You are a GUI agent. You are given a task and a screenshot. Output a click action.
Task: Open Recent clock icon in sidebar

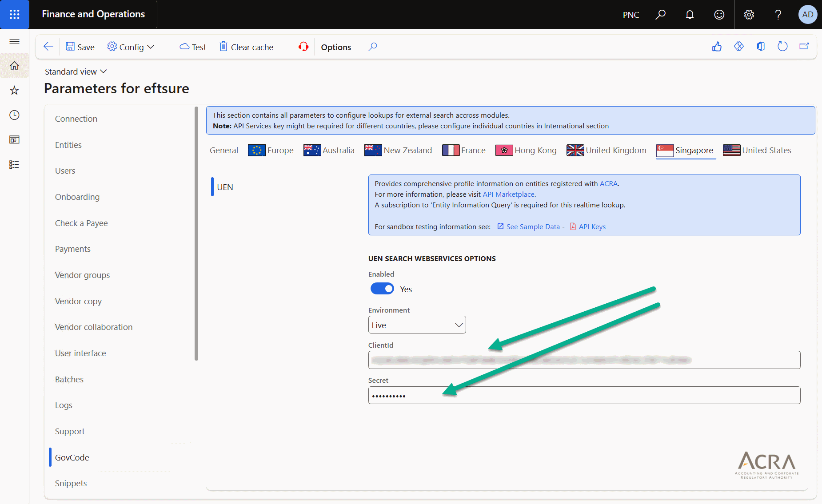click(x=15, y=115)
